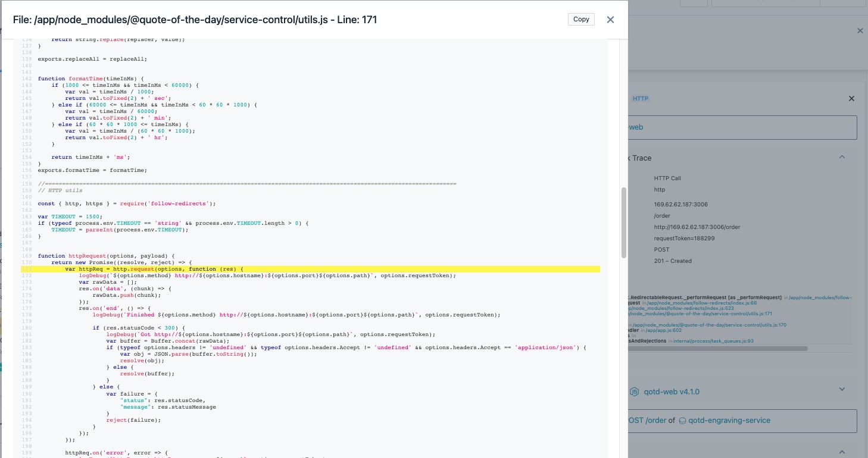868x458 pixels.
Task: Select the highlighted http.request line 171
Action: point(310,269)
